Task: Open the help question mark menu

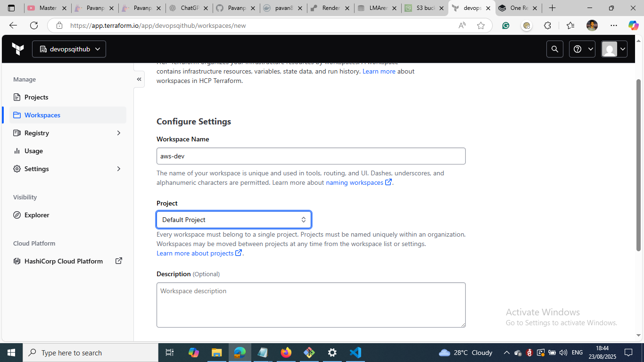Action: (x=582, y=49)
